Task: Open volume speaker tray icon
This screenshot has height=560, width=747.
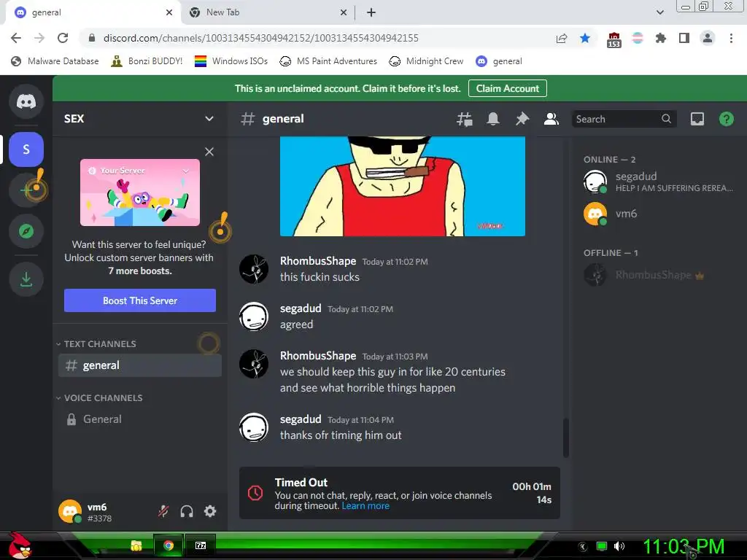Action: 619,546
